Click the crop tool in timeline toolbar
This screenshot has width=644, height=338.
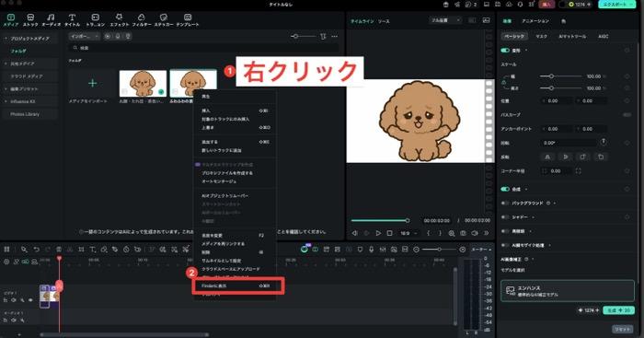coord(81,250)
